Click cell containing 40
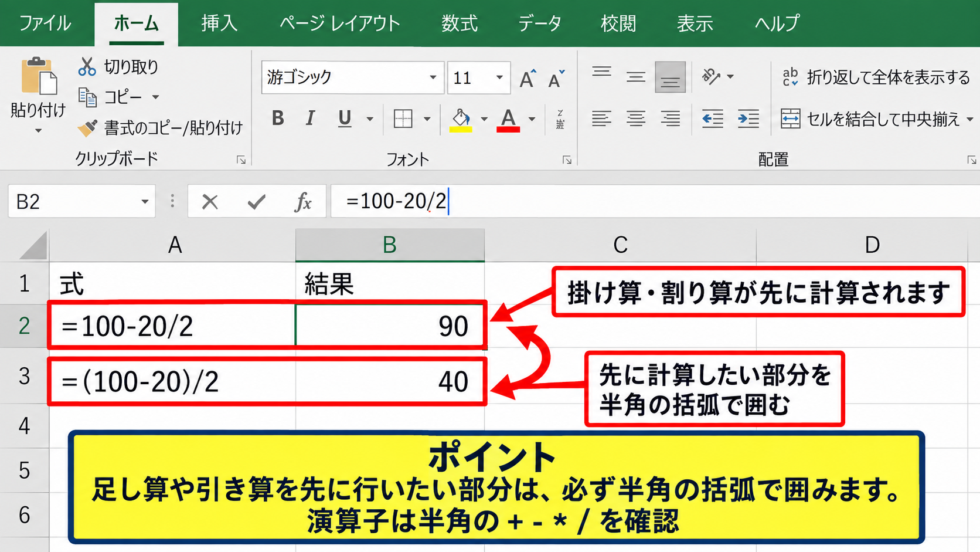The width and height of the screenshot is (980, 552). tap(390, 381)
